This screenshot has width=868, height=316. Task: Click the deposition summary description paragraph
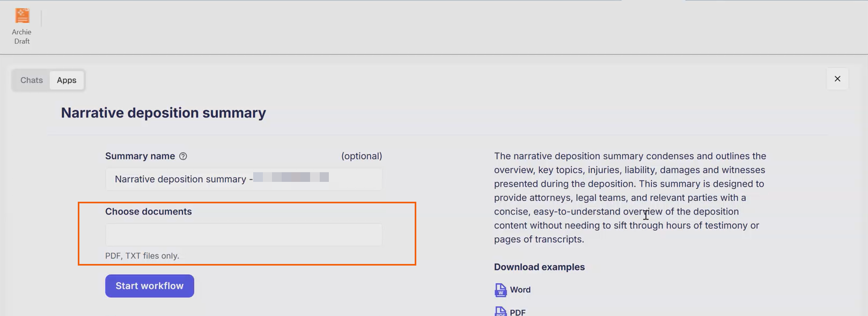click(x=630, y=197)
